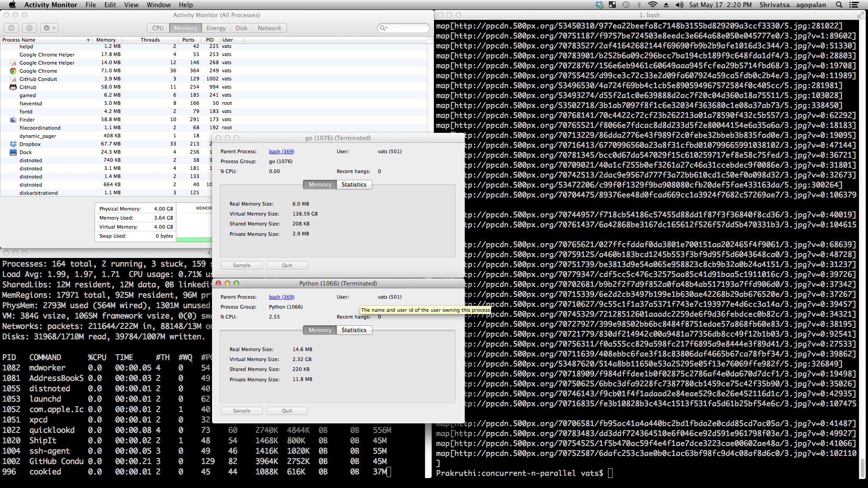Viewport: 868px width, 488px height.
Task: Switch to the CPU tab
Action: [158, 28]
